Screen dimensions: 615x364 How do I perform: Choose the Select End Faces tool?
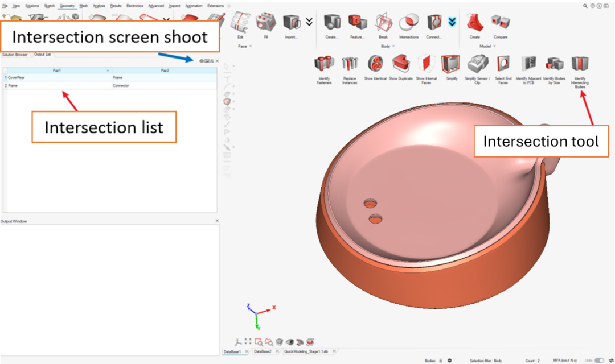click(503, 64)
